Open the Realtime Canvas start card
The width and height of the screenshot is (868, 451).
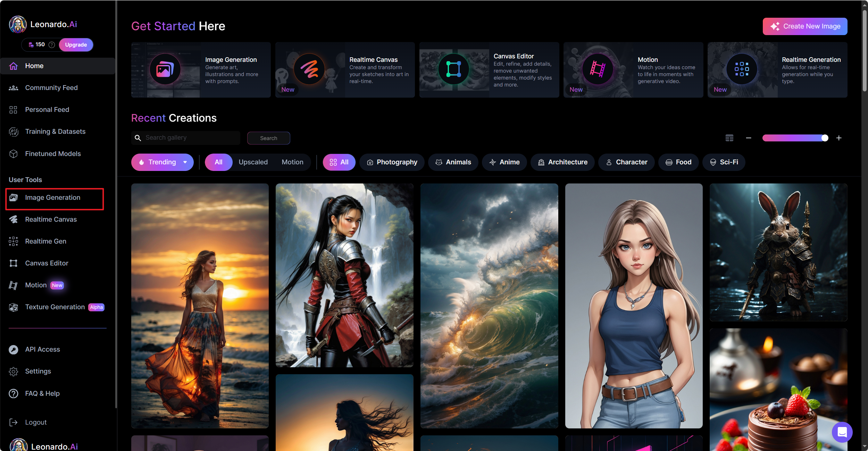(x=345, y=70)
